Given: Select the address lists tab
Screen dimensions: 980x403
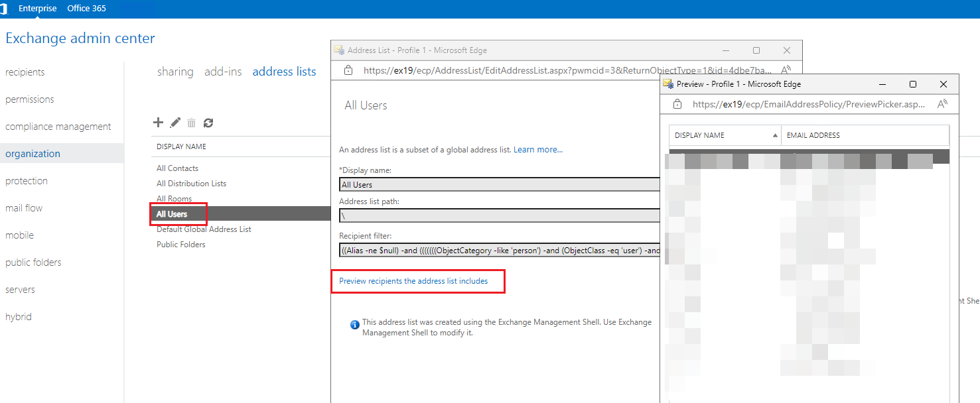Looking at the screenshot, I should click(284, 72).
